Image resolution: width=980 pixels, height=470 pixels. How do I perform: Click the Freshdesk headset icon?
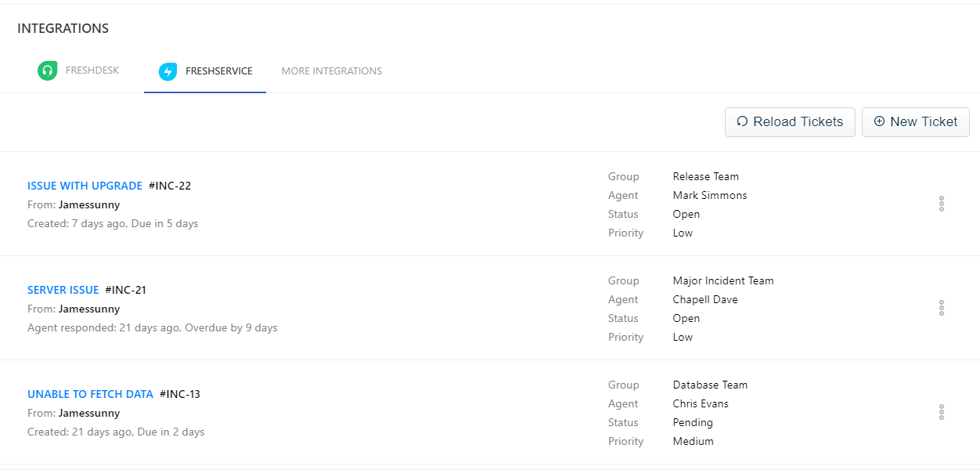[48, 71]
